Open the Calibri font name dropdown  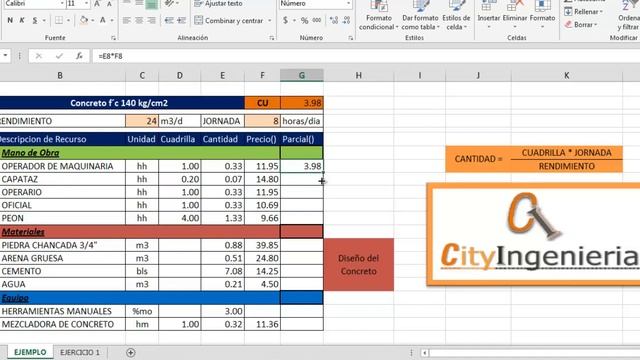point(62,3)
